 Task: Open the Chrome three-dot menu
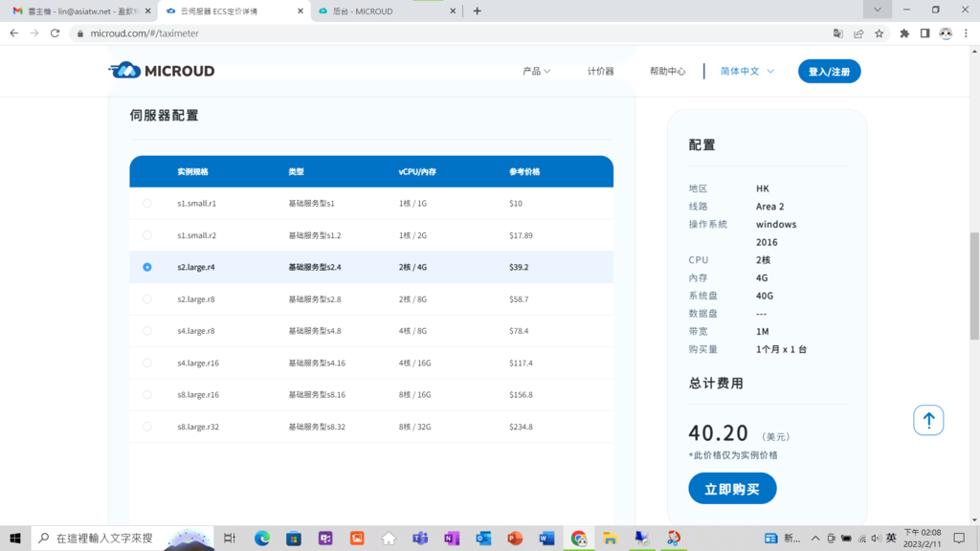pos(967,33)
